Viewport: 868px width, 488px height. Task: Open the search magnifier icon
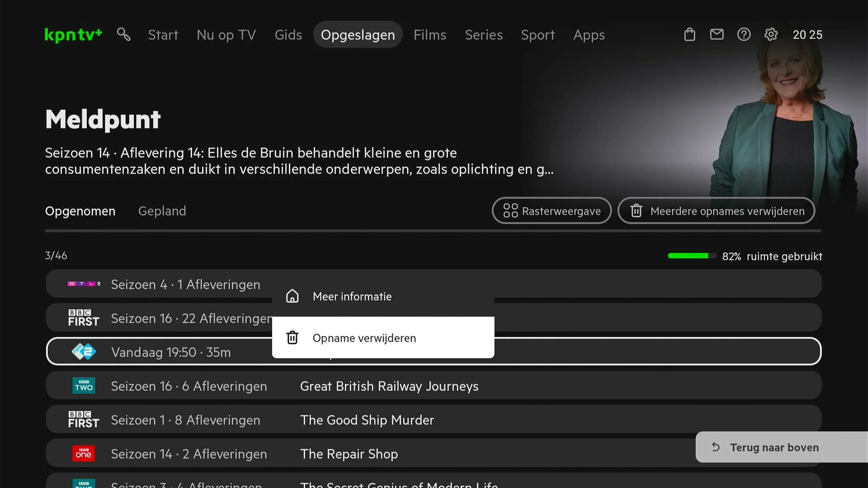(x=123, y=34)
